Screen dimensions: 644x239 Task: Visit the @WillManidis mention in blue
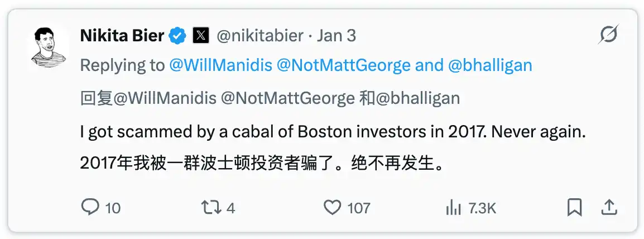click(220, 65)
